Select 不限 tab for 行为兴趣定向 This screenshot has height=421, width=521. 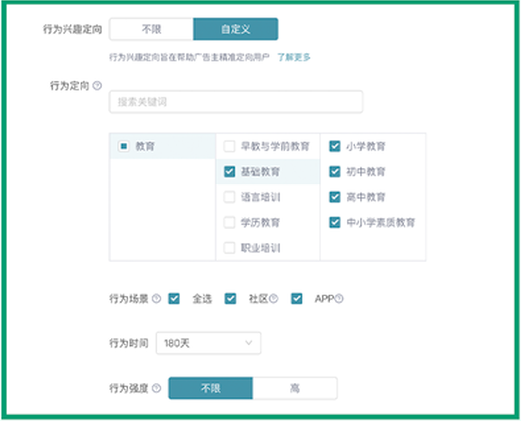tap(151, 29)
